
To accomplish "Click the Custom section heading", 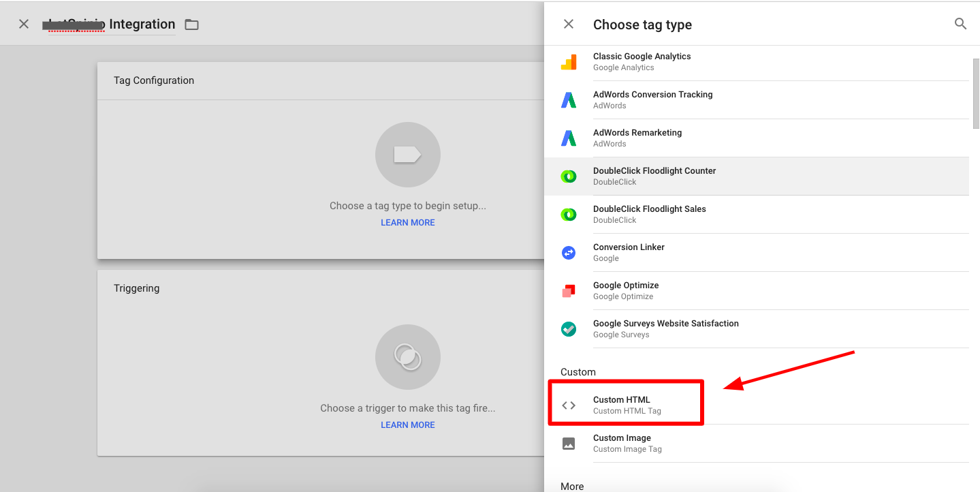I will (578, 372).
